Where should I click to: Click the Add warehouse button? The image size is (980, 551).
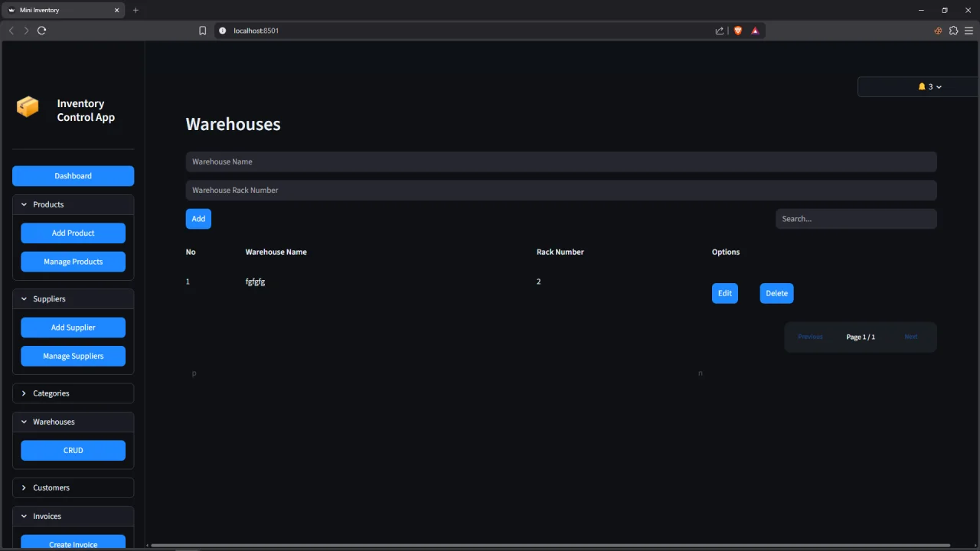tap(198, 219)
